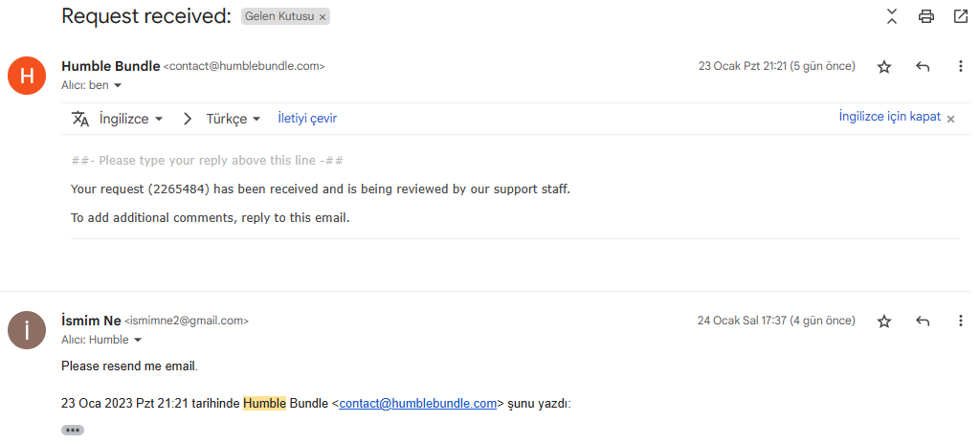Star the Humble Bundle message
The height and width of the screenshot is (444, 980).
tap(884, 67)
